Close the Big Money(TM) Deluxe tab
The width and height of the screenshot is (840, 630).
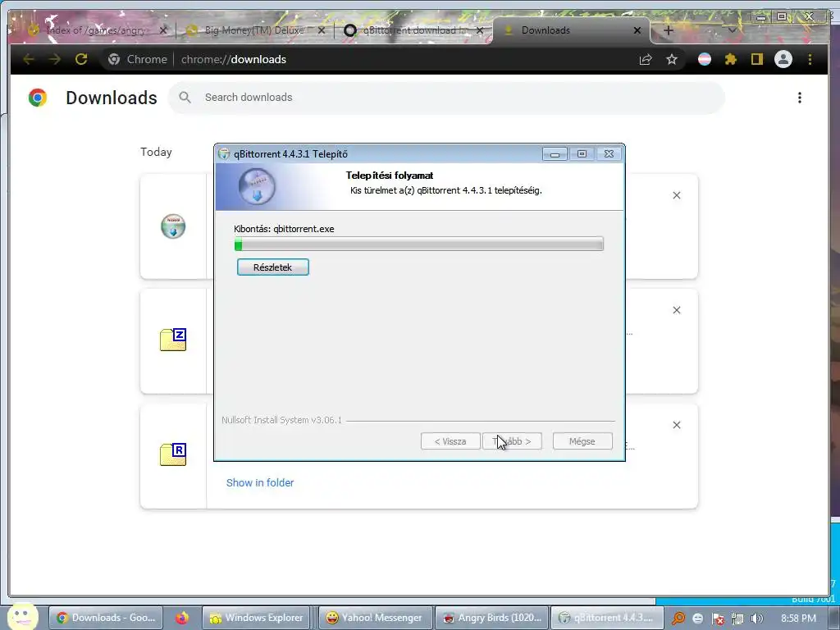tap(322, 30)
